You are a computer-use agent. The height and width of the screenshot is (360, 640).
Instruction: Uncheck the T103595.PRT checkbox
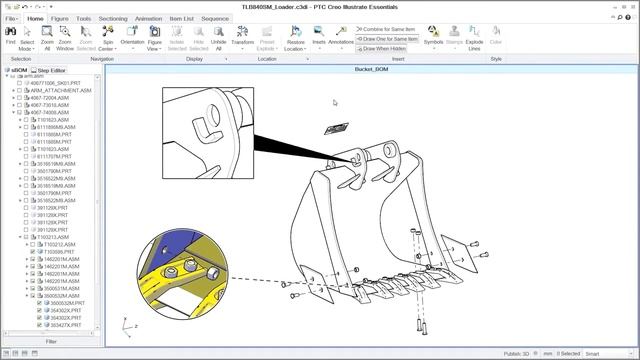click(33, 252)
